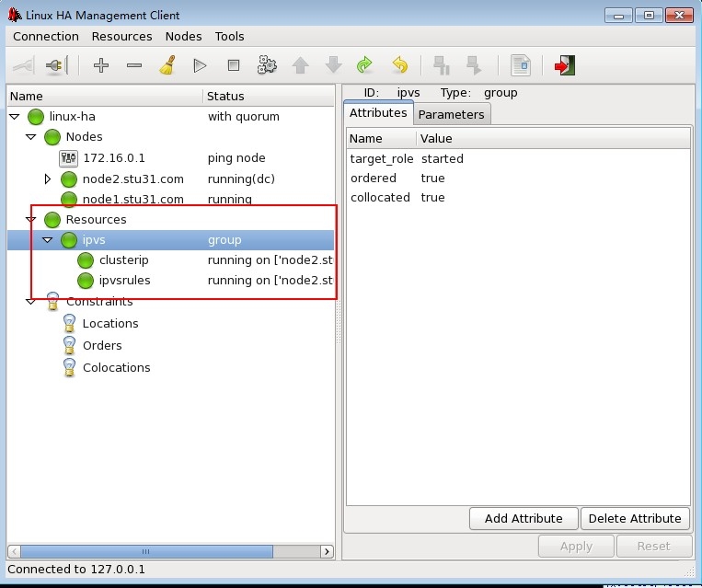Collapse the ipvs group
Viewport: 702px width, 588px height.
click(48, 240)
